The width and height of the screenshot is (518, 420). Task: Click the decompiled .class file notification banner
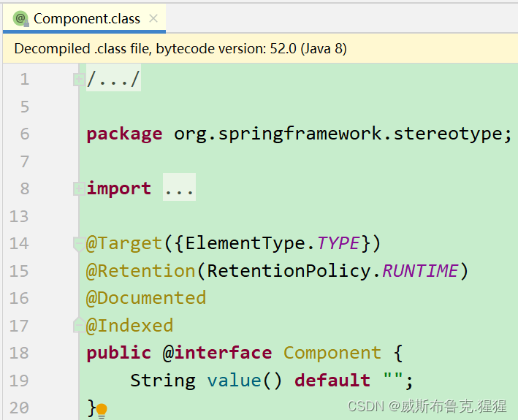180,49
